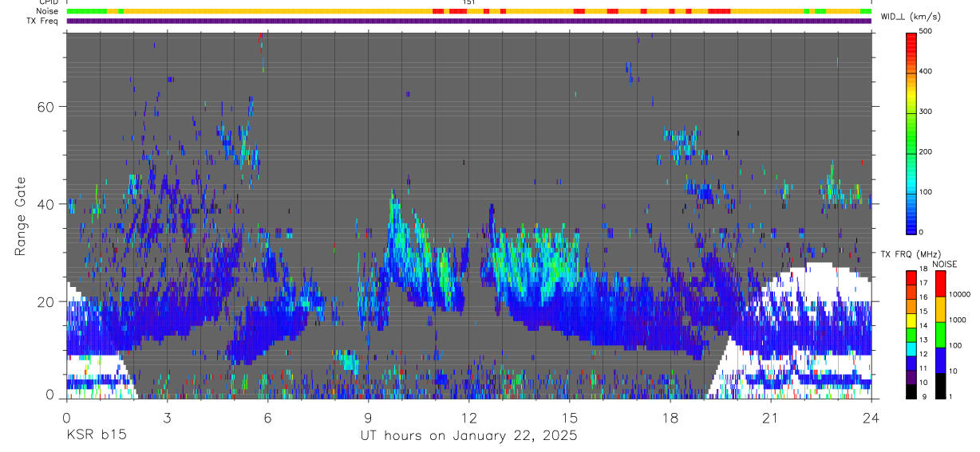980x452 pixels.
Task: Click the yellow 14–15 MHz TX FRQ swatch
Action: point(911,320)
